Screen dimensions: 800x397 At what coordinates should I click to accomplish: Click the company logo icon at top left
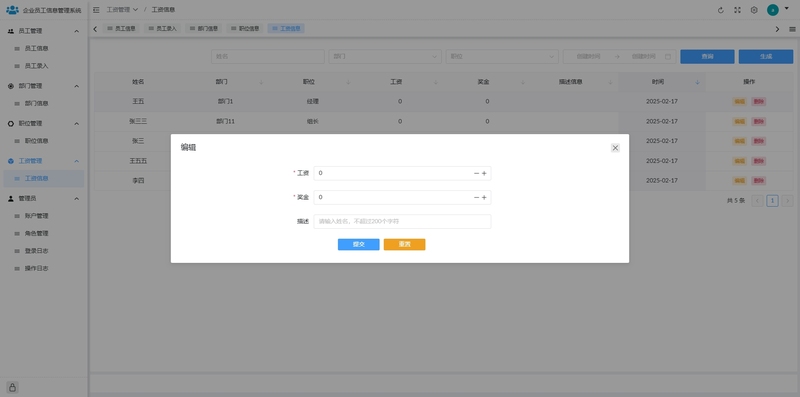[12, 10]
